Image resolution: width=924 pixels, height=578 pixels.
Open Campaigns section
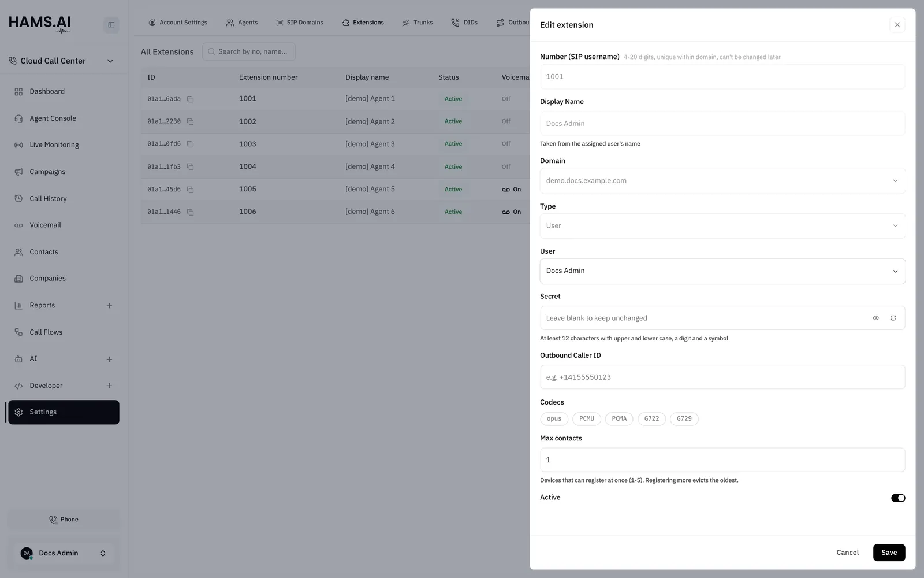(64, 172)
